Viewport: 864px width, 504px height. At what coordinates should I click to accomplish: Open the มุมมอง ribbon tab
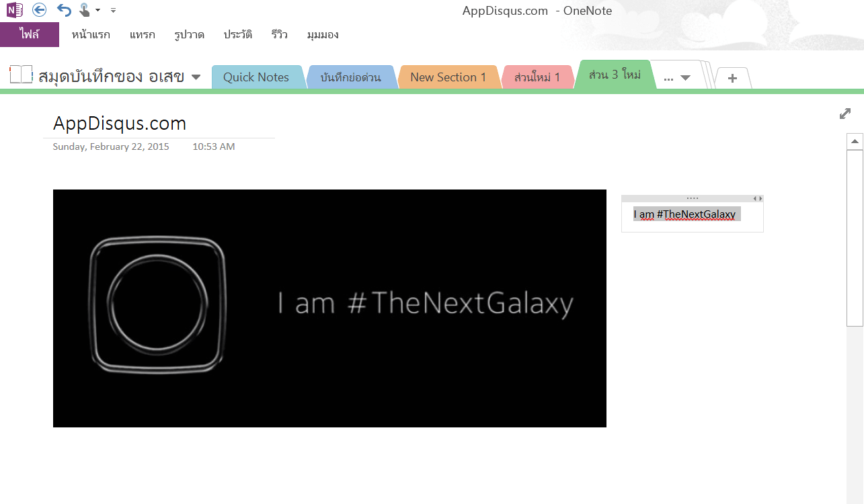click(323, 35)
